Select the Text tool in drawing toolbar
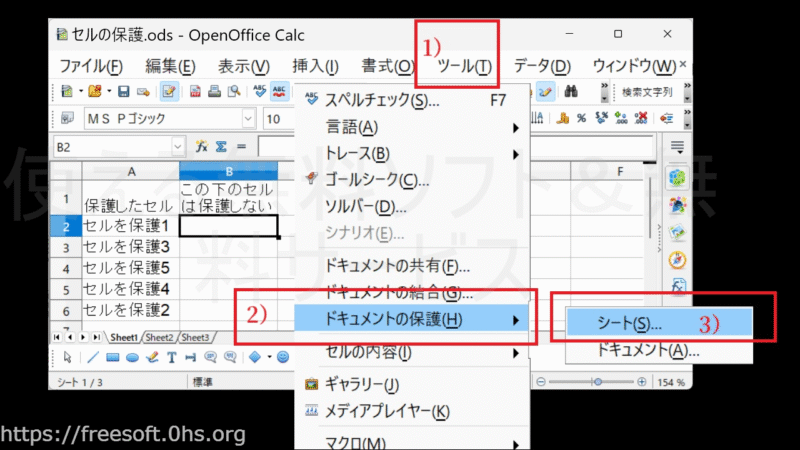This screenshot has width=800, height=450. [172, 357]
